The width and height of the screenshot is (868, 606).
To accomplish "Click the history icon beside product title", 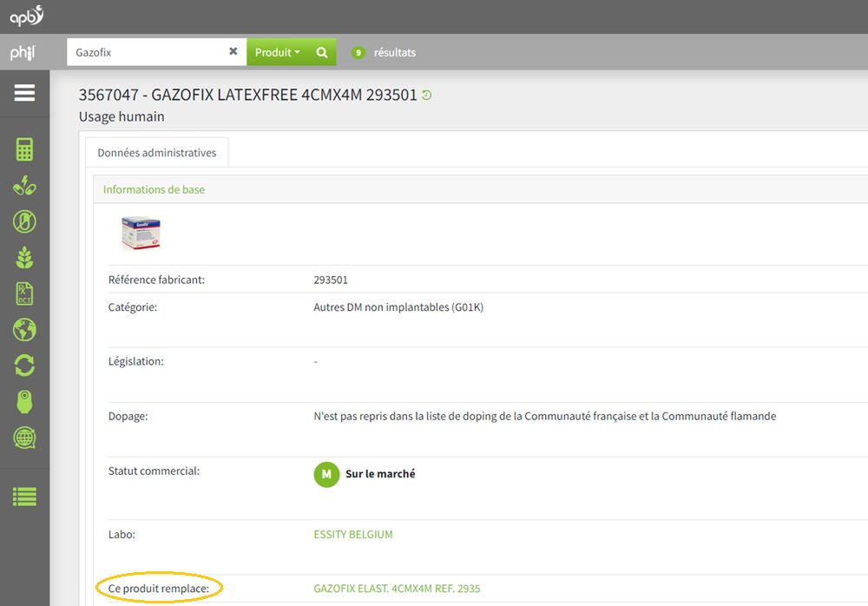I will [426, 96].
